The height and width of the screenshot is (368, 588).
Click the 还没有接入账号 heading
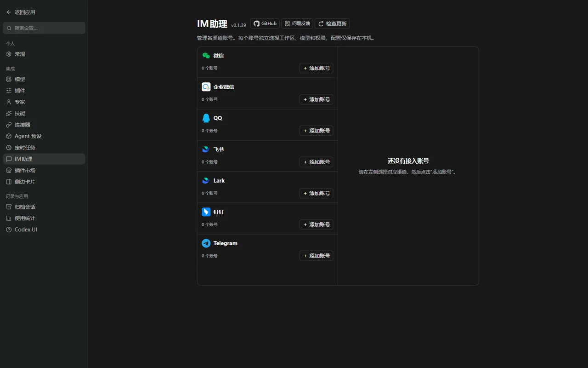pos(408,161)
